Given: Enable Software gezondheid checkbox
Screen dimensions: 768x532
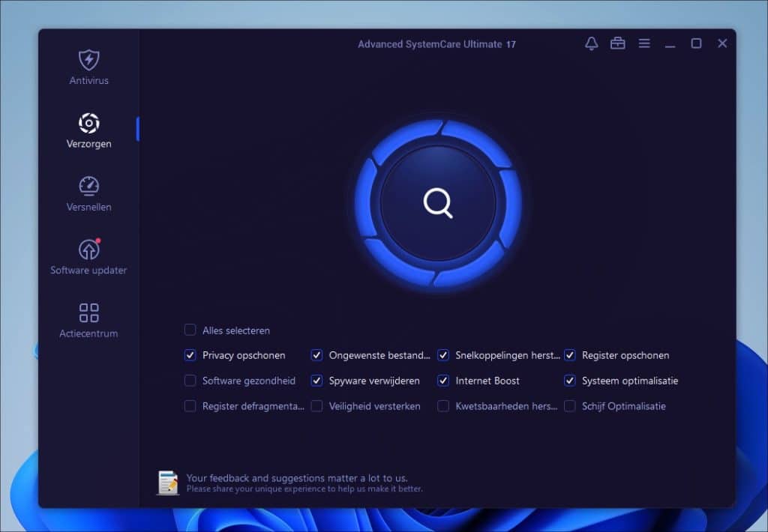Looking at the screenshot, I should (190, 381).
